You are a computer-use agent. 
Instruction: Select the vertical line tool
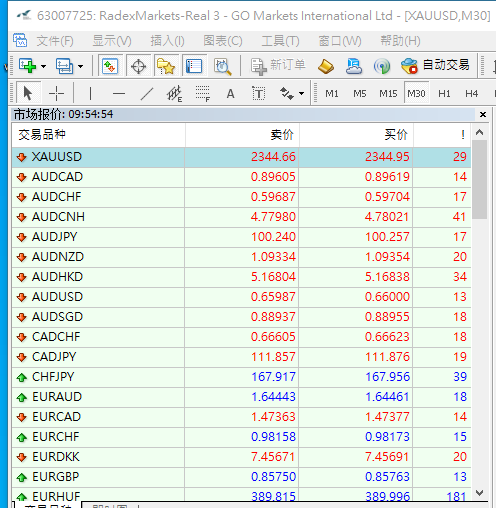click(90, 93)
